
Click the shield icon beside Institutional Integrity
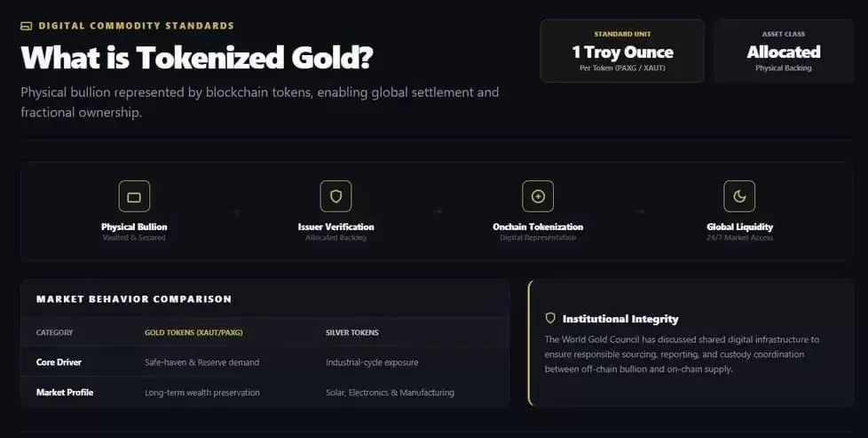pyautogui.click(x=550, y=318)
